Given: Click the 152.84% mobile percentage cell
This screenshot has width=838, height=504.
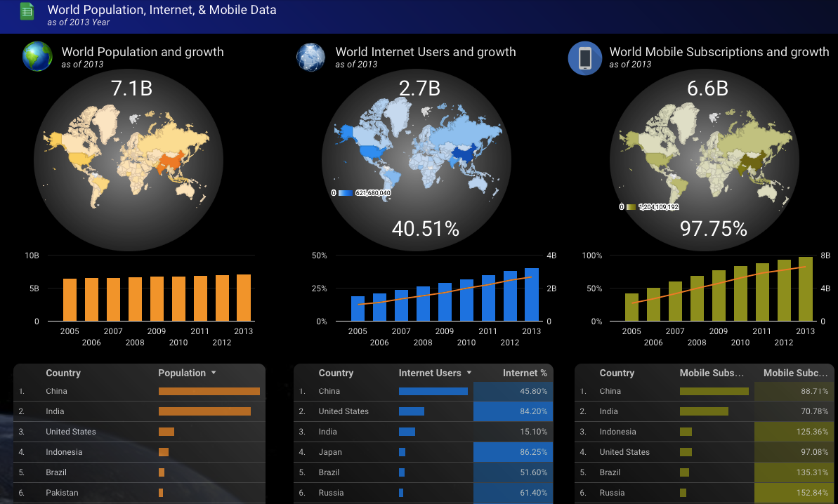Looking at the screenshot, I should point(794,492).
